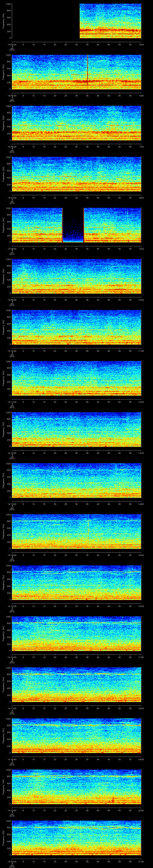Click the 14:07:00 start time label
The height and width of the screenshot is (868, 153).
click(12, 197)
